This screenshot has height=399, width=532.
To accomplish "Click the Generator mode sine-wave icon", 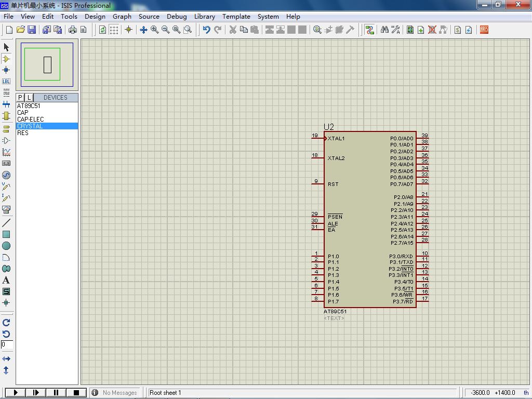I will [x=6, y=175].
